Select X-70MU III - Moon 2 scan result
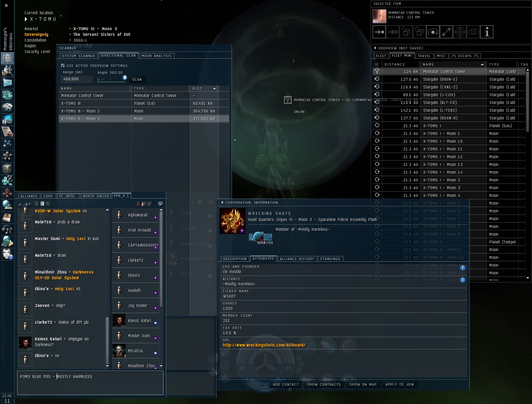 [x=144, y=111]
